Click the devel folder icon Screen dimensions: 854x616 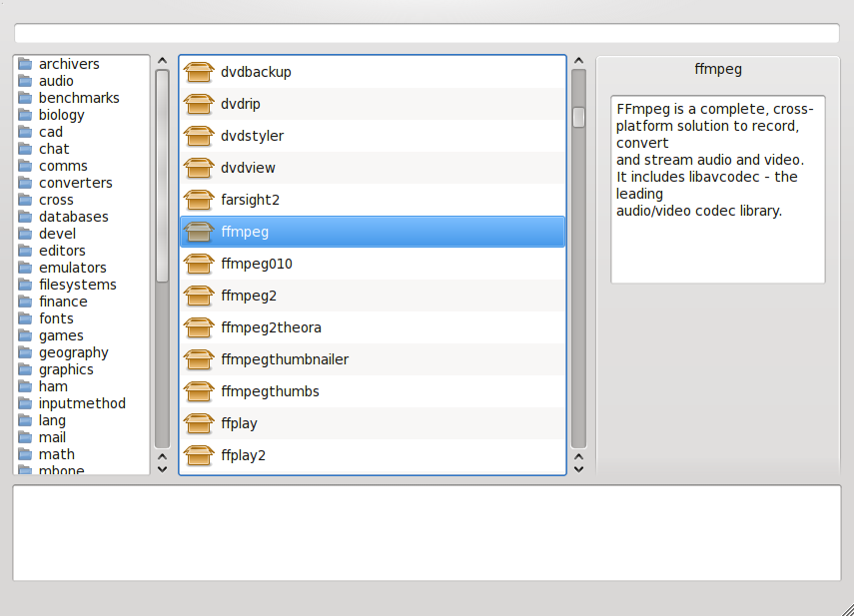25,234
